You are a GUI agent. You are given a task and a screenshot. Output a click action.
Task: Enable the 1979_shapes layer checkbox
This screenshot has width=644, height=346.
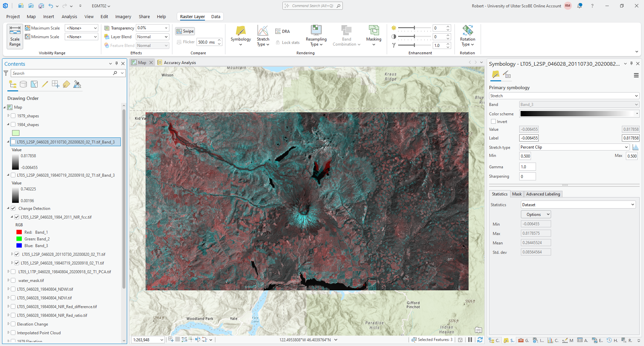coord(13,116)
